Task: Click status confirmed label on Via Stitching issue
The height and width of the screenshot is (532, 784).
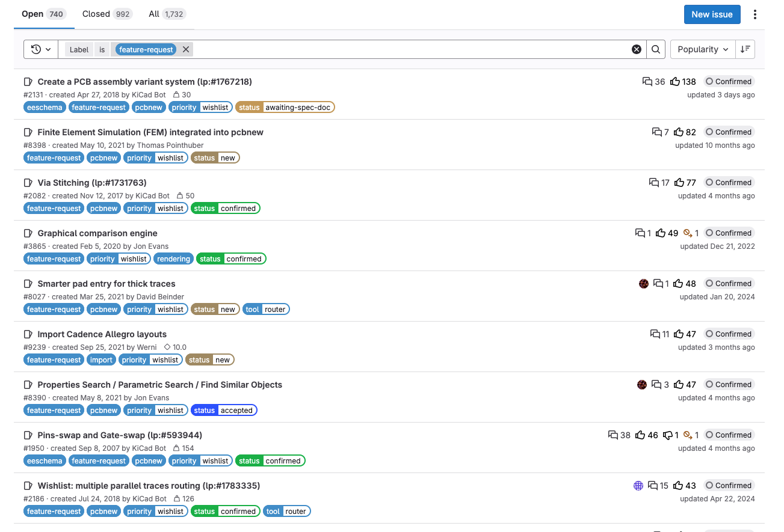Action: [x=226, y=209]
